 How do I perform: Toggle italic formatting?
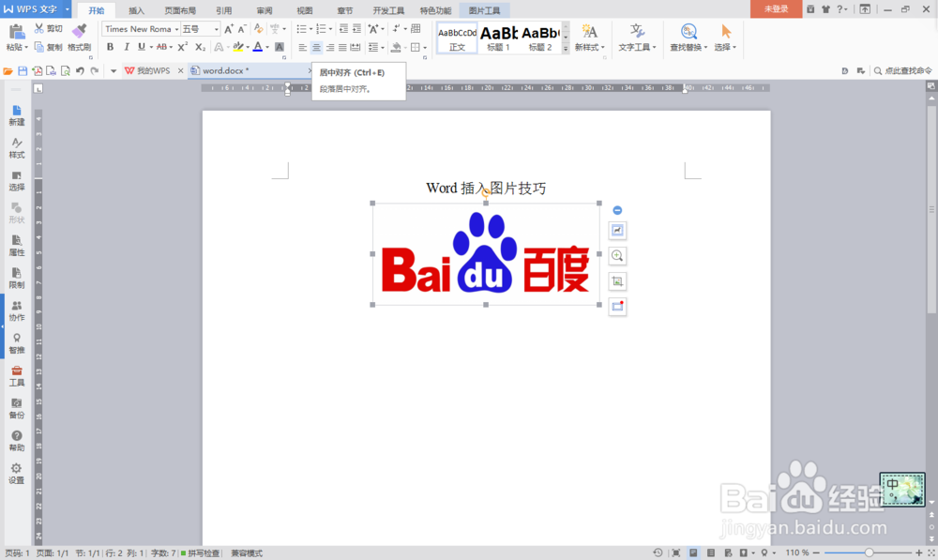click(x=127, y=46)
